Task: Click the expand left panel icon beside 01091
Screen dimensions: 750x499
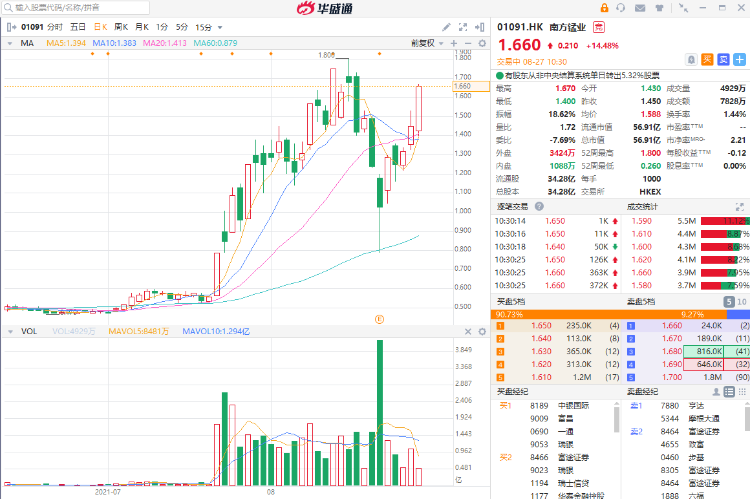Action: click(x=11, y=27)
